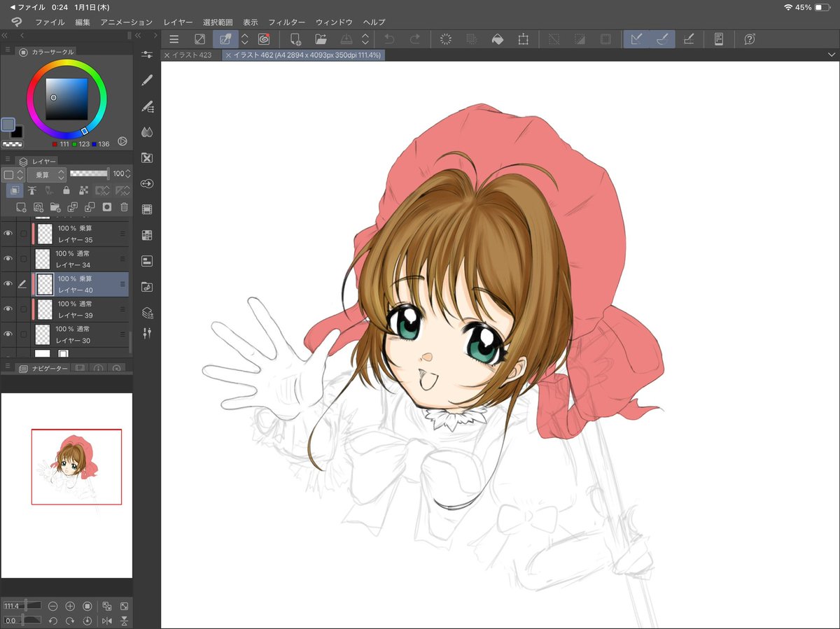
Task: Open the 編集 menu
Action: [83, 22]
